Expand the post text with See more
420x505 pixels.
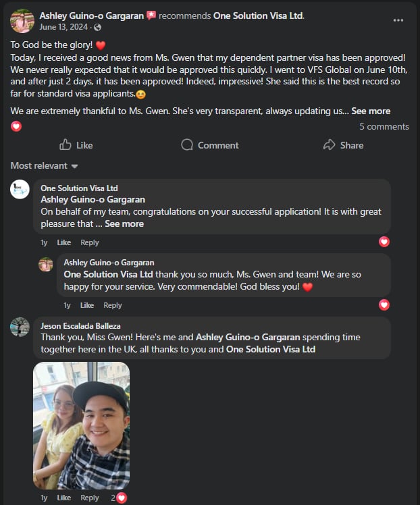[x=371, y=111]
